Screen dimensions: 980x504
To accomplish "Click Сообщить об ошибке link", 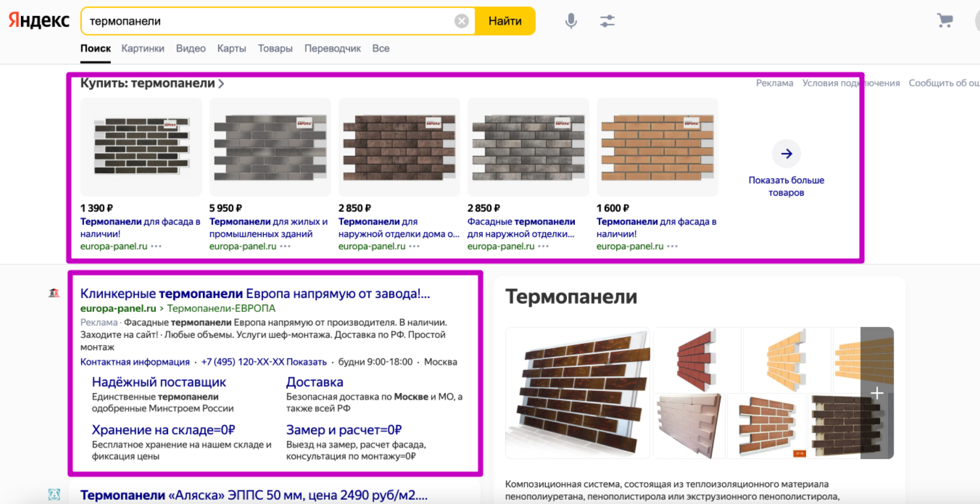I will point(944,83).
